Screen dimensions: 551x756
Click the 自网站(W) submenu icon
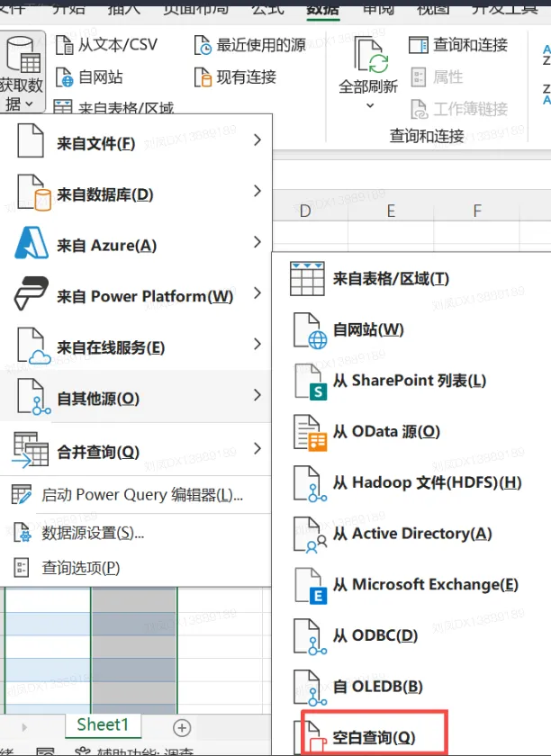[310, 330]
